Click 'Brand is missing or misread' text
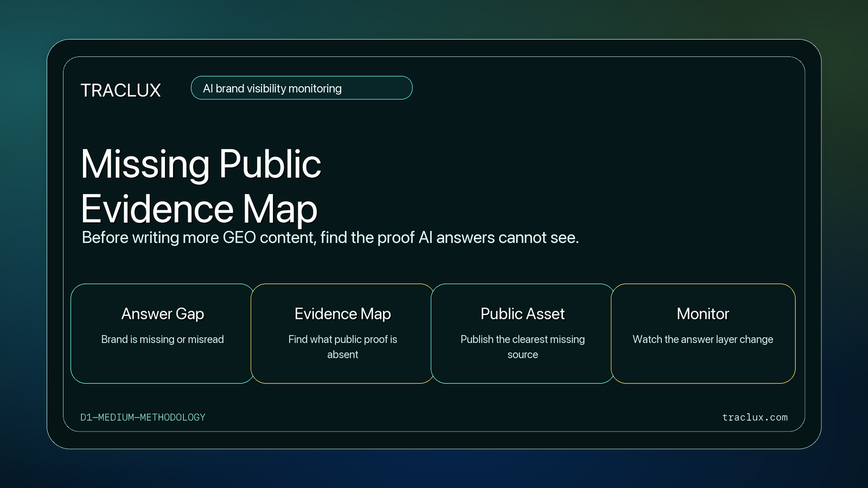This screenshot has width=868, height=488. coord(162,339)
